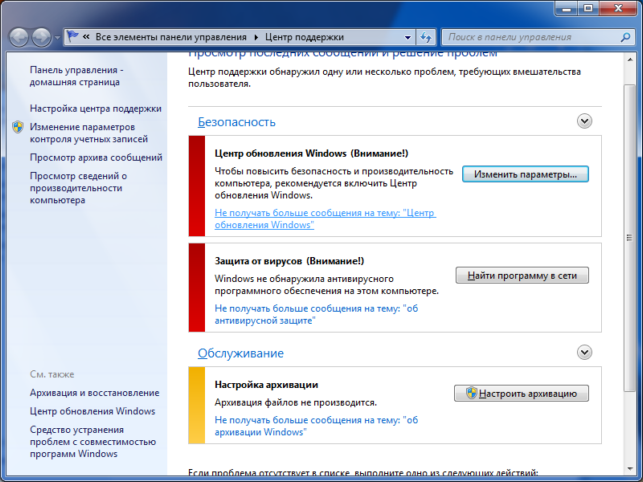
Task: Click the 'См. также' label
Action: pyautogui.click(x=52, y=375)
